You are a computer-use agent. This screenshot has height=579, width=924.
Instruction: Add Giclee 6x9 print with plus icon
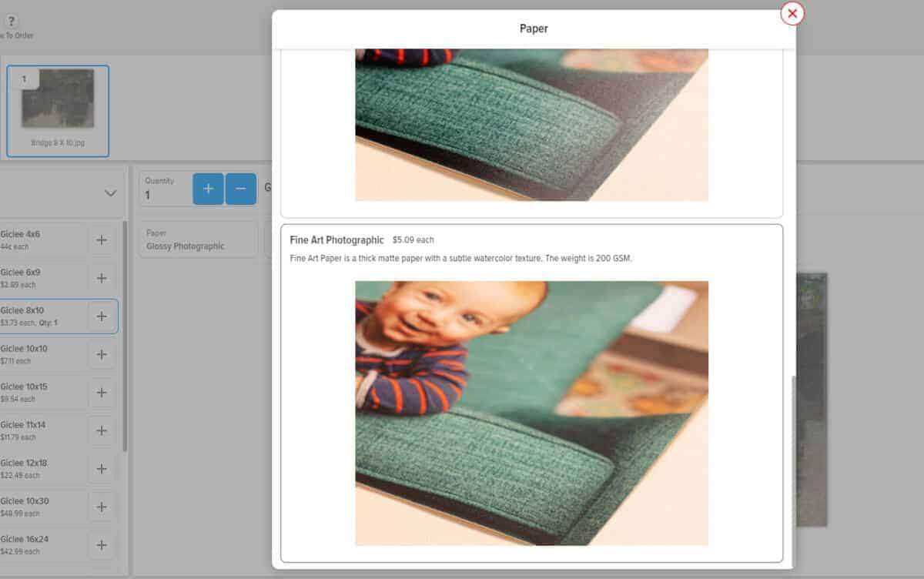[102, 278]
